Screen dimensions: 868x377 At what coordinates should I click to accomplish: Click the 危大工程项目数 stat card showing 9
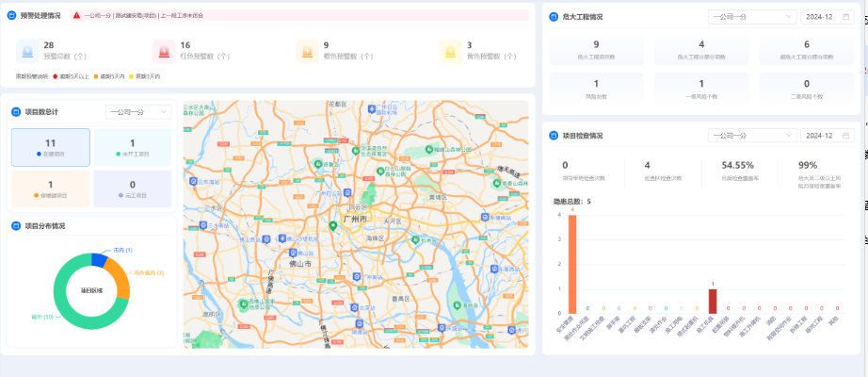click(x=596, y=50)
